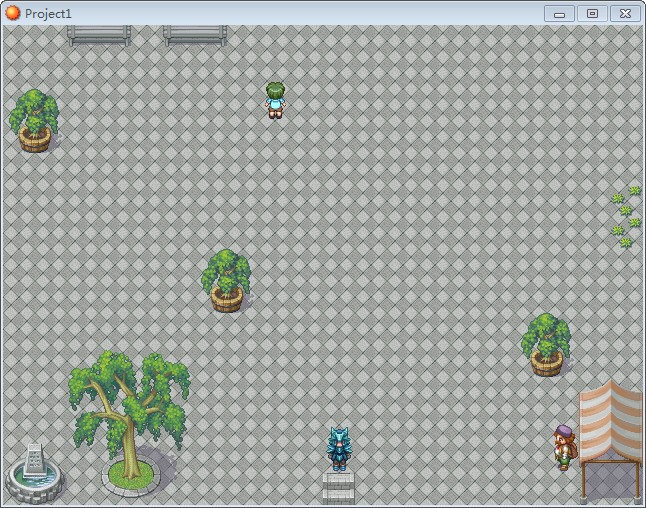Click the striped market stall awning
The image size is (646, 508).
[x=611, y=422]
